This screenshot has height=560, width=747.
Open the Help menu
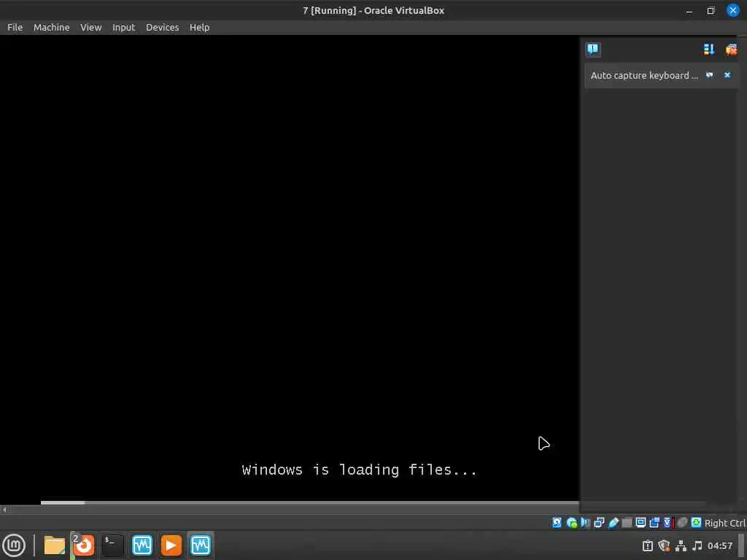click(x=200, y=28)
